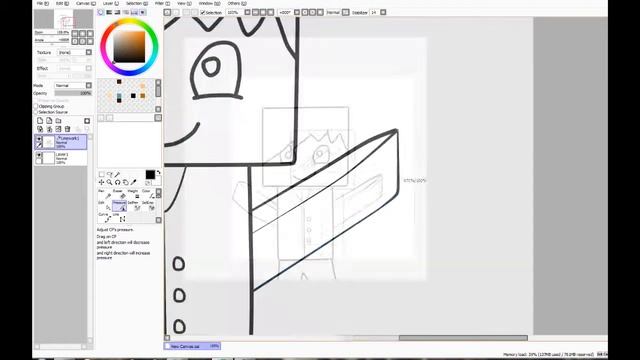This screenshot has height=360, width=640.
Task: Click the merge down layer icon
Action: point(49,129)
